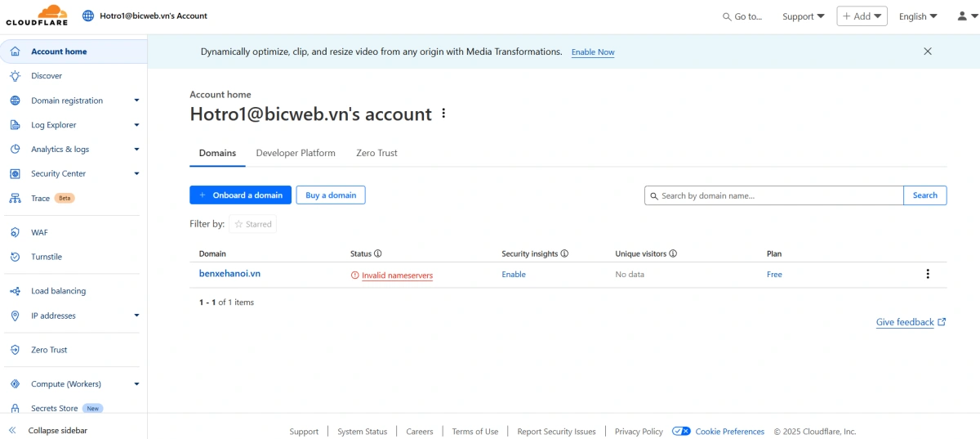Image resolution: width=980 pixels, height=439 pixels.
Task: Click Onboard a domain button
Action: (x=240, y=195)
